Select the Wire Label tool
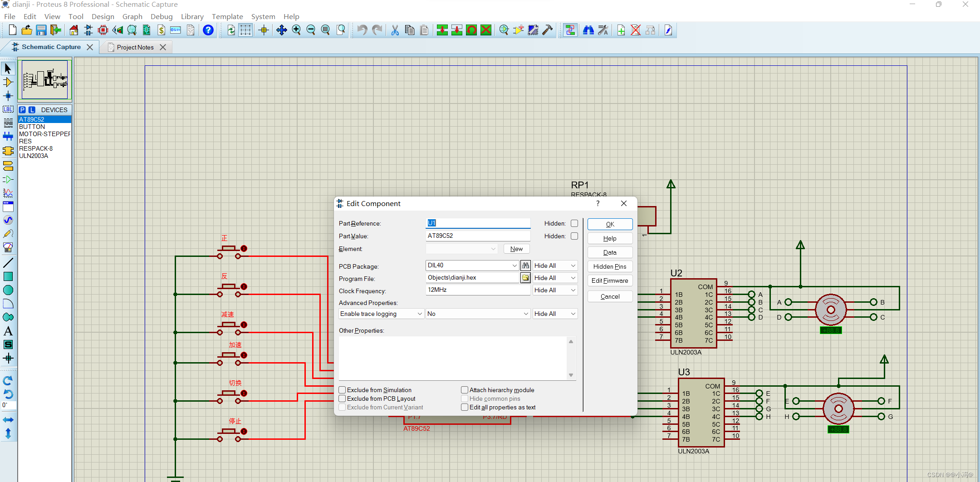 pos(8,109)
